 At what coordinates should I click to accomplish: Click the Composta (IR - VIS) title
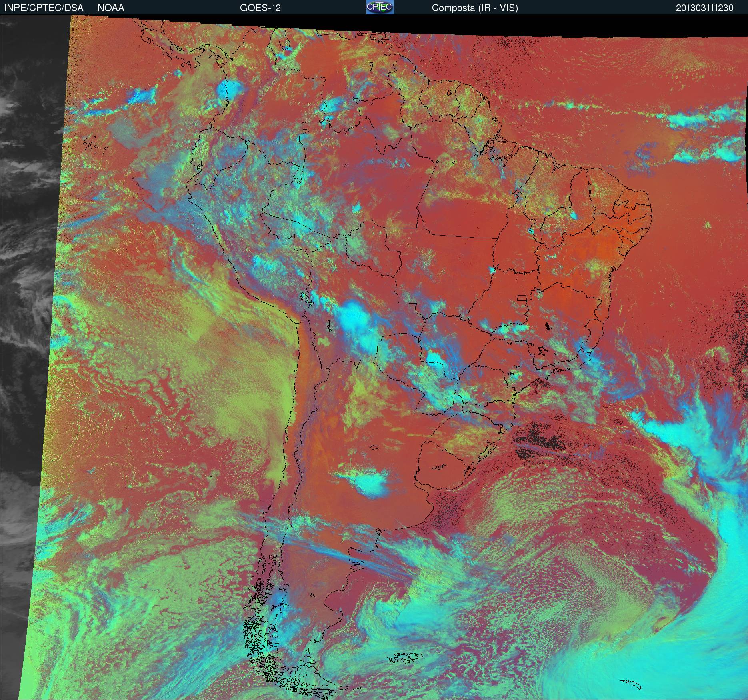(x=475, y=8)
